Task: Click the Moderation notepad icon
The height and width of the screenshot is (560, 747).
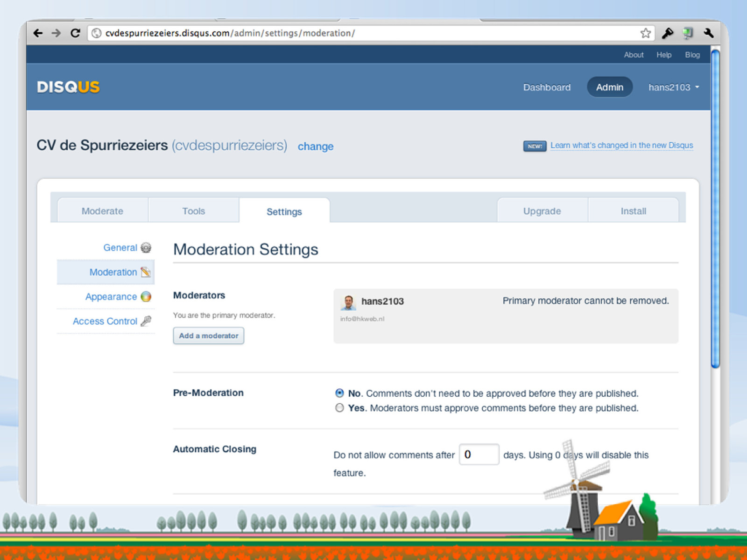Action: point(146,272)
